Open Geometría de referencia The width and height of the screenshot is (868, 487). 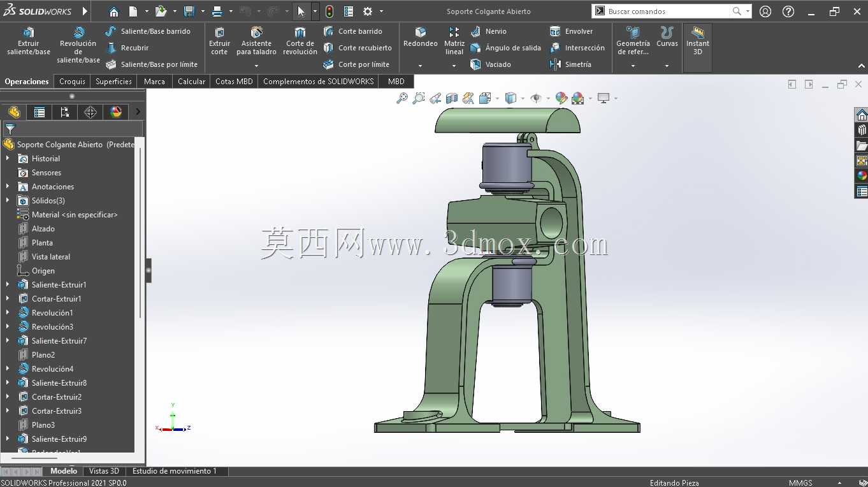(x=633, y=41)
